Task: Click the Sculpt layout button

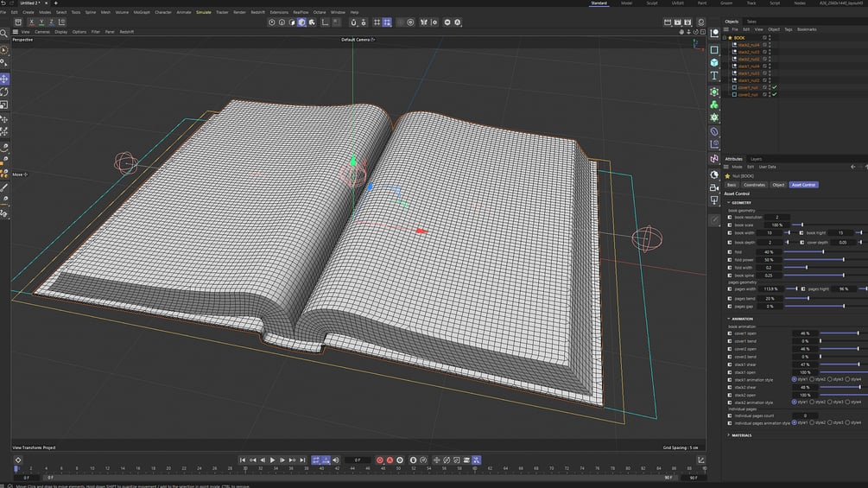Action: click(651, 3)
